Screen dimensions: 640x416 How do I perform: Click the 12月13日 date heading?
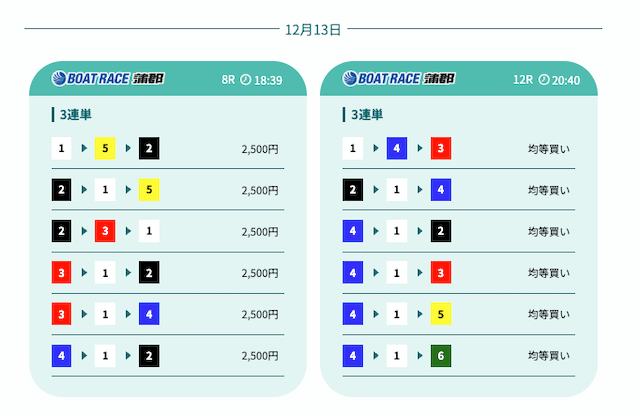click(x=313, y=29)
